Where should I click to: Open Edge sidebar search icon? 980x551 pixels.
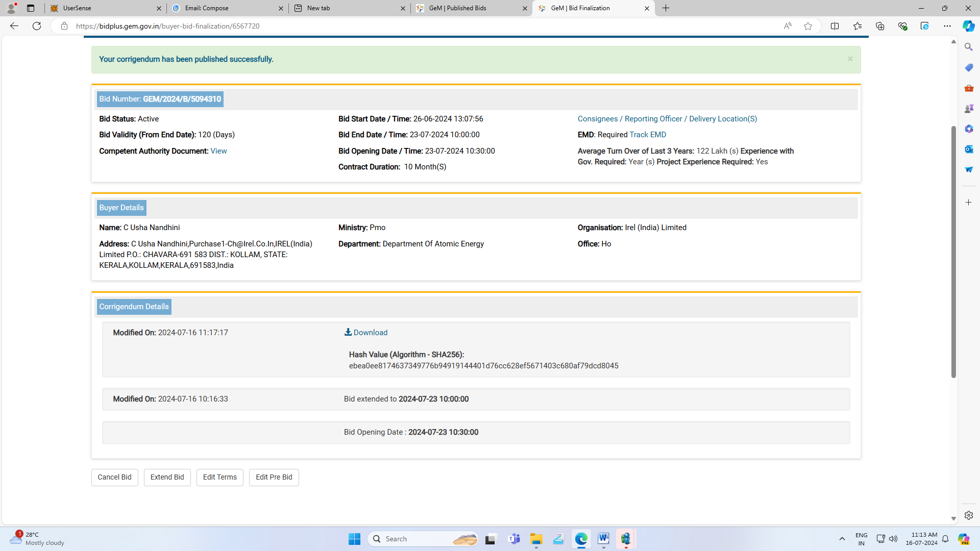coord(968,47)
